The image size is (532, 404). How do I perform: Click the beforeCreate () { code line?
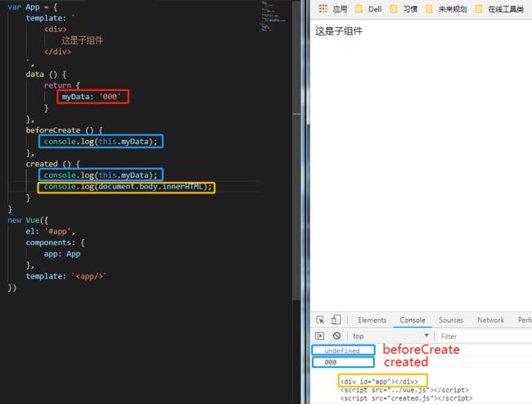click(x=64, y=130)
